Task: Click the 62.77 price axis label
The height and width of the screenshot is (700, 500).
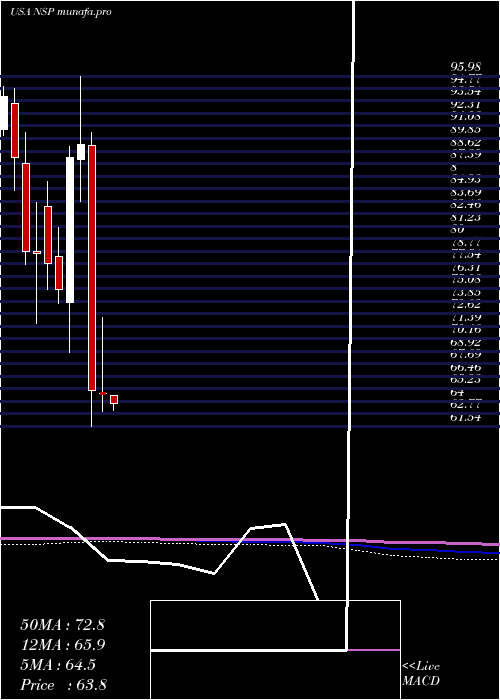Action: pyautogui.click(x=466, y=406)
